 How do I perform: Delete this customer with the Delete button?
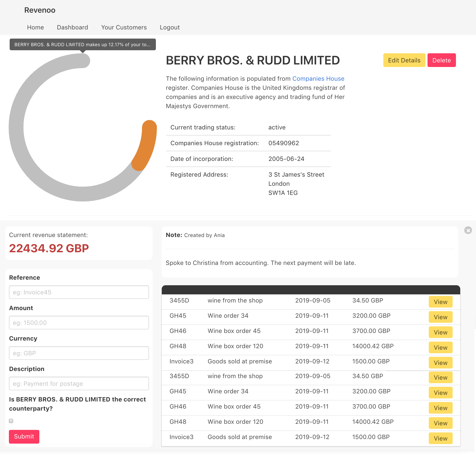pos(441,60)
